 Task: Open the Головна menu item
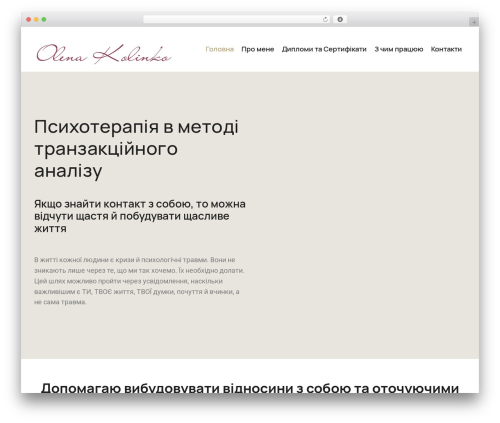[220, 49]
